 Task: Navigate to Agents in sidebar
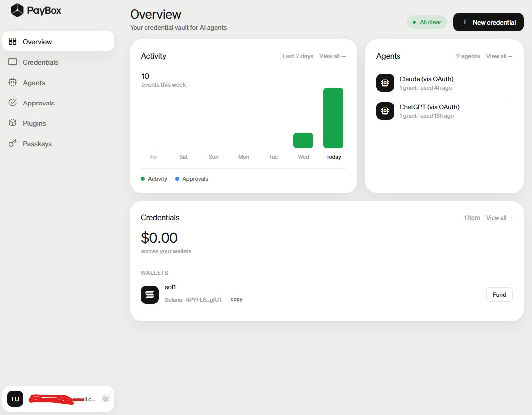(x=34, y=83)
